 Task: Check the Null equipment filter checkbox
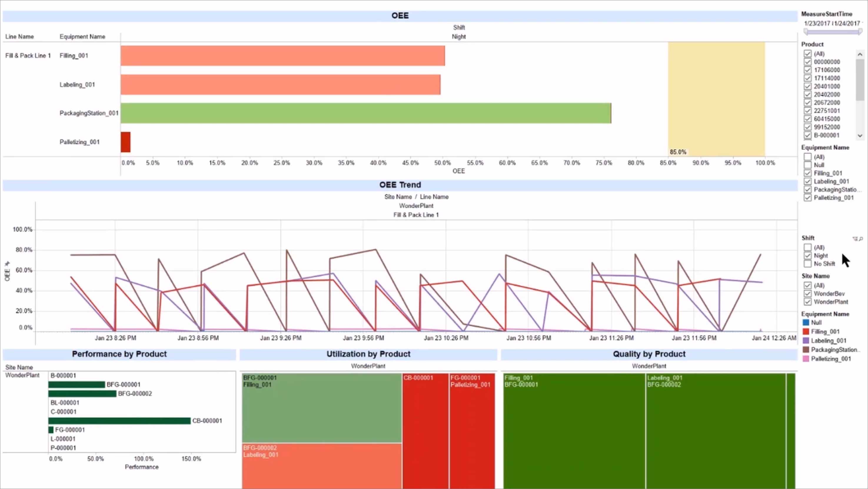807,165
